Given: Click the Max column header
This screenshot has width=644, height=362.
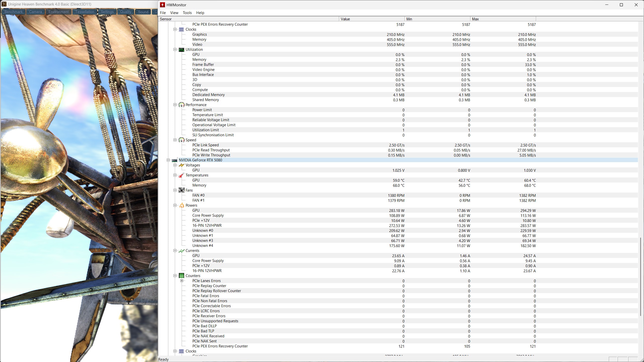Looking at the screenshot, I should coord(503,19).
